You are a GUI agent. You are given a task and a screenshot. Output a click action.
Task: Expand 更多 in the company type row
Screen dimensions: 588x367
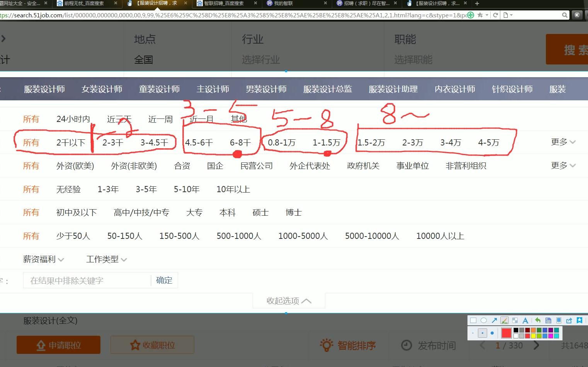(x=563, y=166)
